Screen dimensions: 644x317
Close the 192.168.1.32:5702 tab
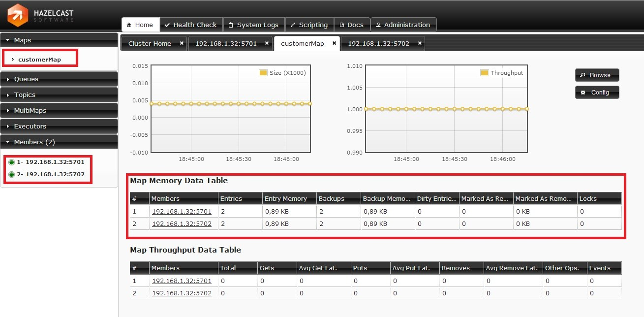click(x=420, y=43)
